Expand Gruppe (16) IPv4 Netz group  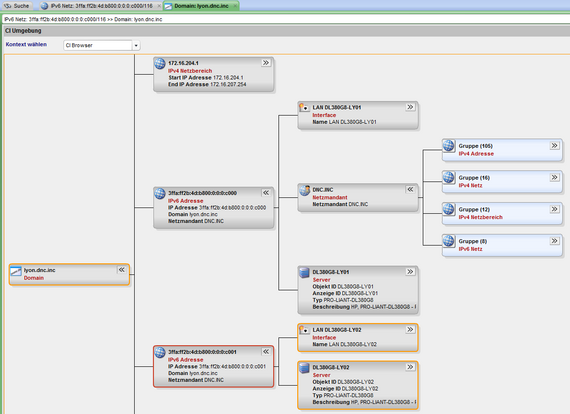554,177
